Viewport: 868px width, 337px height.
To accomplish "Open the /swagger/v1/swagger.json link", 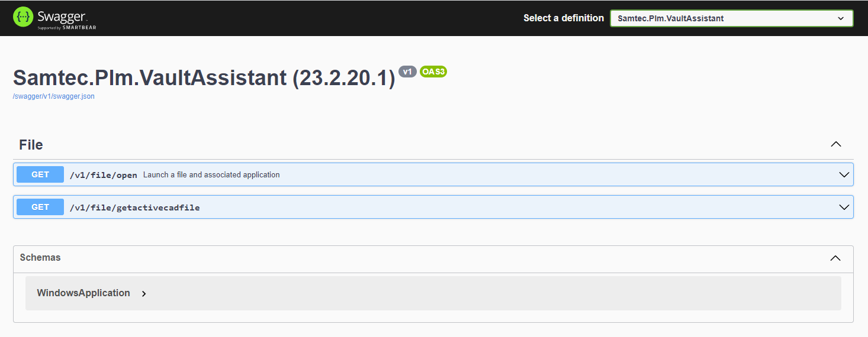I will (53, 96).
